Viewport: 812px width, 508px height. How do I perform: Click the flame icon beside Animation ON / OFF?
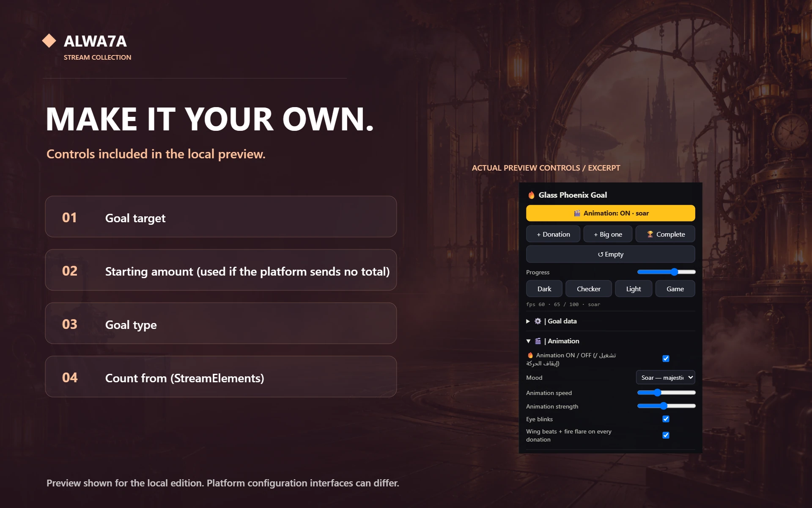(x=530, y=355)
